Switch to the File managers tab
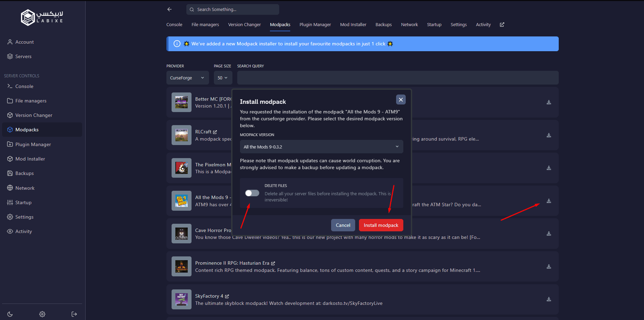Image resolution: width=644 pixels, height=320 pixels. coord(205,25)
